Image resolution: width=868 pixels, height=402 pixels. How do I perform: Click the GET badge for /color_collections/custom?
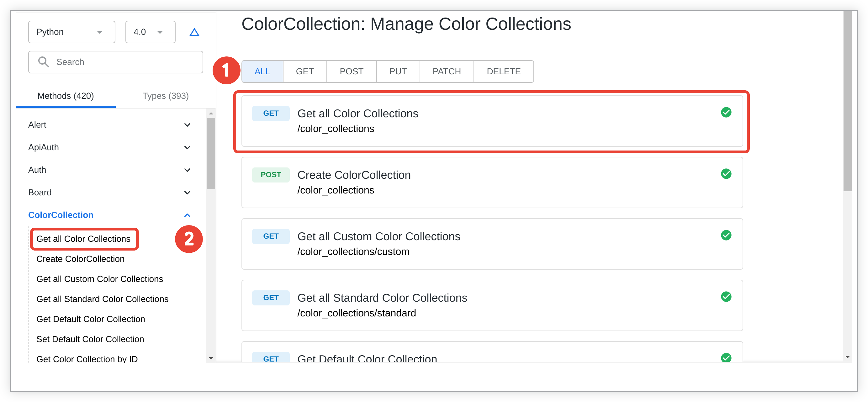pos(271,236)
